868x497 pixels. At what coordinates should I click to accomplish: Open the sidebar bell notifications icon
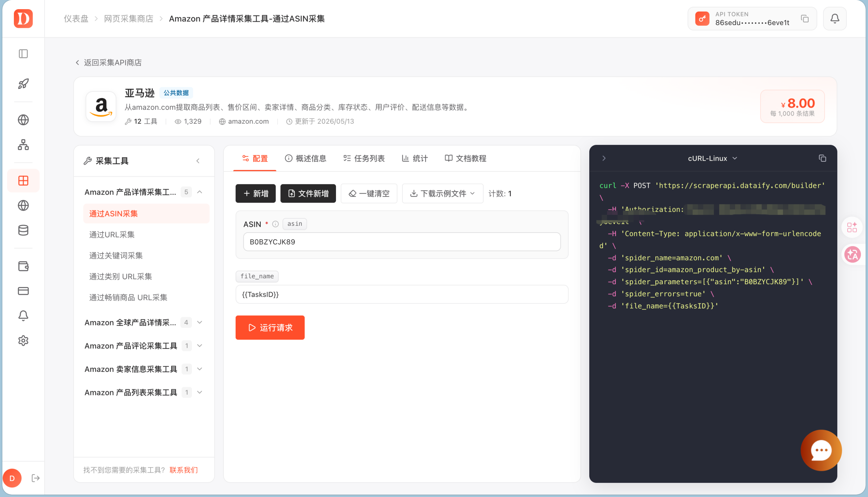pos(23,316)
